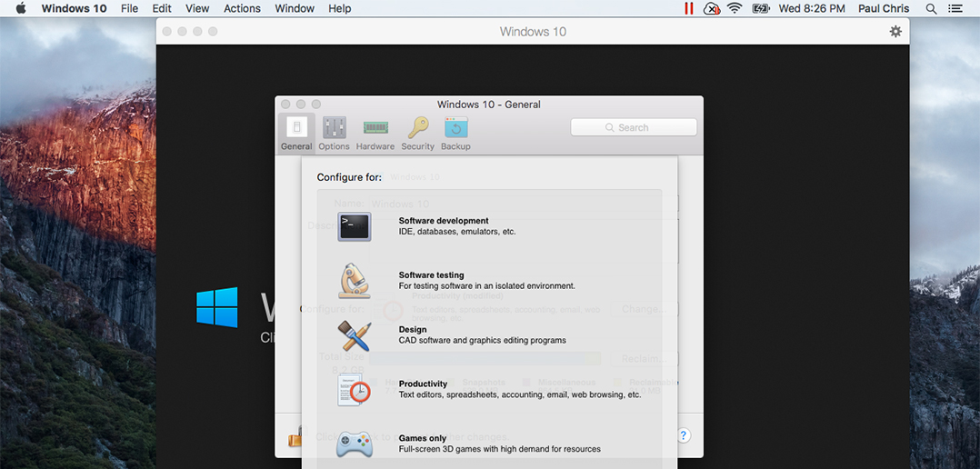Choose the Games only profile label
Screen dimensions: 980x469
423,438
